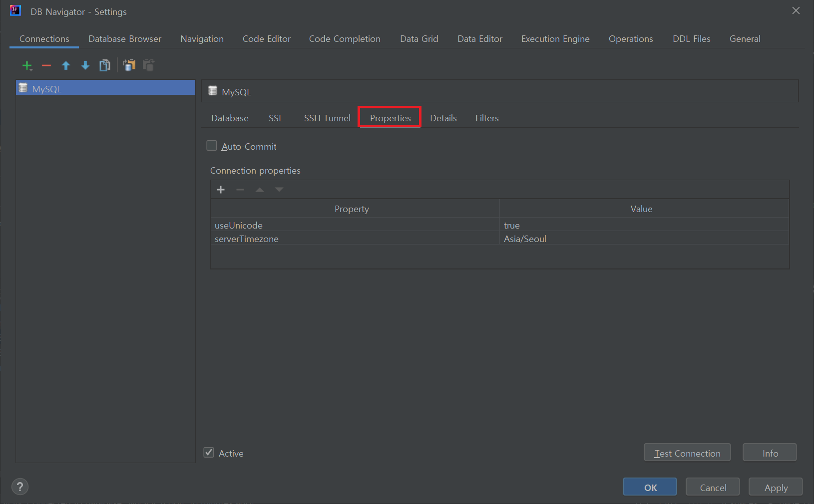
Task: Open the Execution Engine tab
Action: [555, 39]
